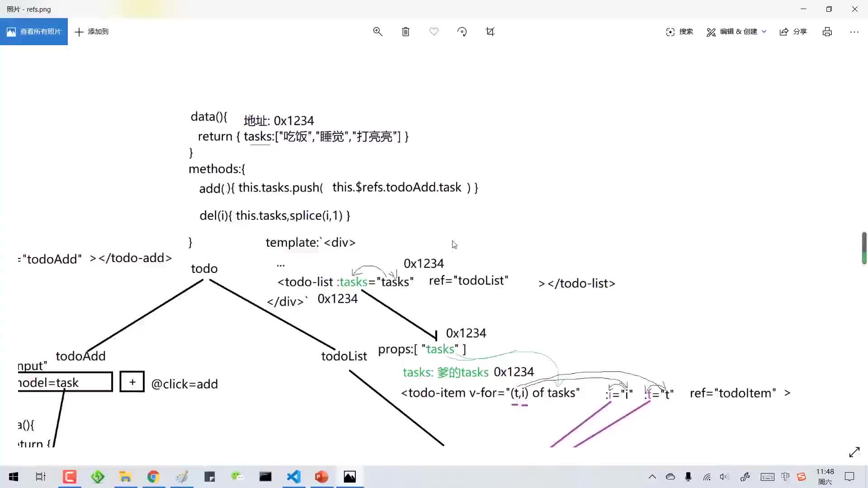Open File Explorer from the taskbar
The height and width of the screenshot is (488, 868).
tap(126, 477)
